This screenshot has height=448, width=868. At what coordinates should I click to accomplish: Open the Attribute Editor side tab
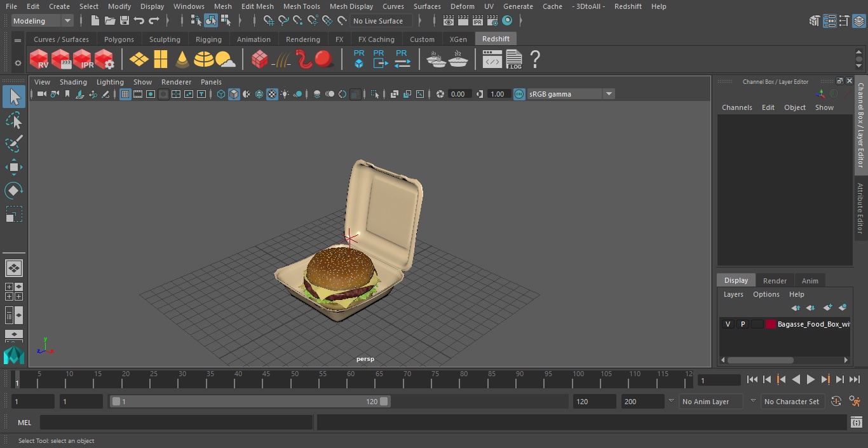860,208
